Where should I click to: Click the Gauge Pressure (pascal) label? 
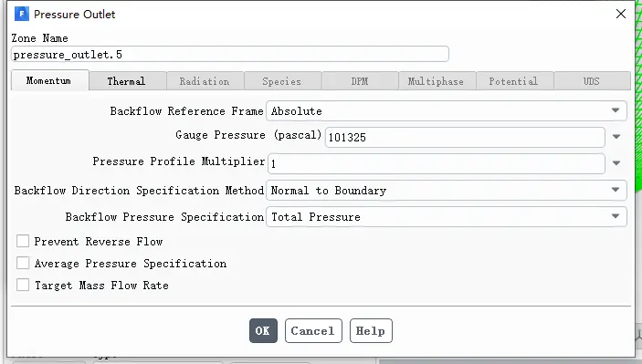[248, 135]
